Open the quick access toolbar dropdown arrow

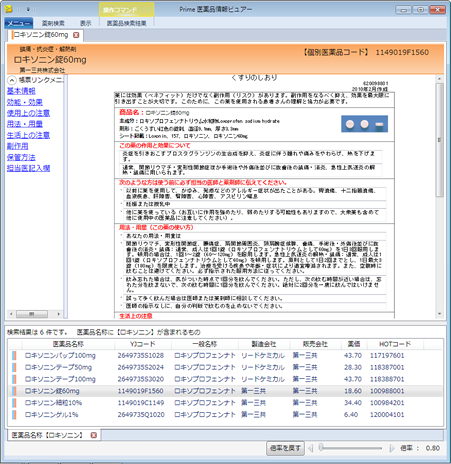[x=28, y=9]
